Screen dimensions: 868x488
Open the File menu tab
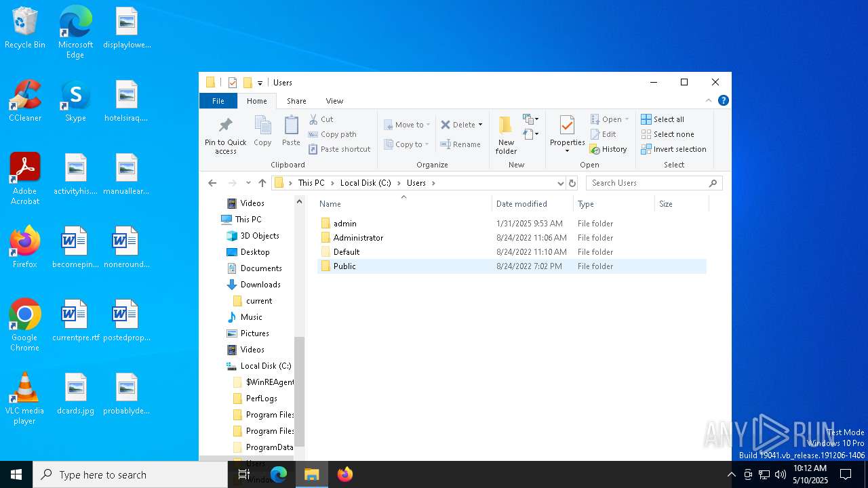(218, 101)
